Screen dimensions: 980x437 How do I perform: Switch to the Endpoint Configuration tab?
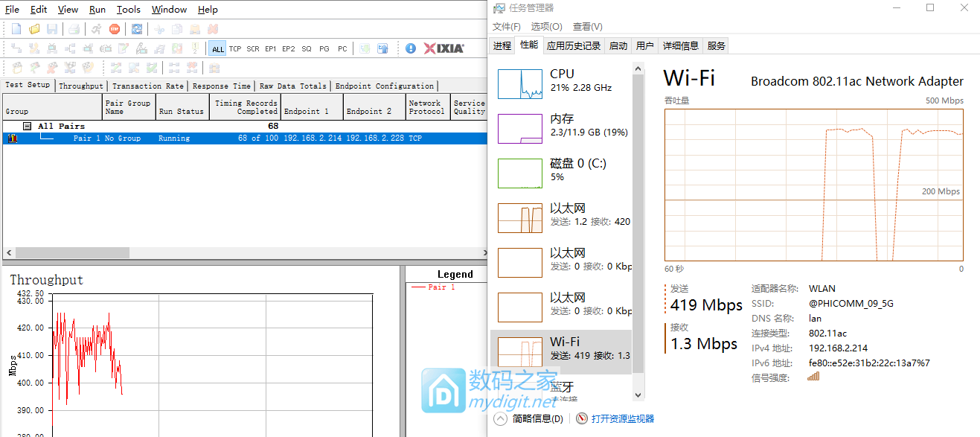click(384, 86)
